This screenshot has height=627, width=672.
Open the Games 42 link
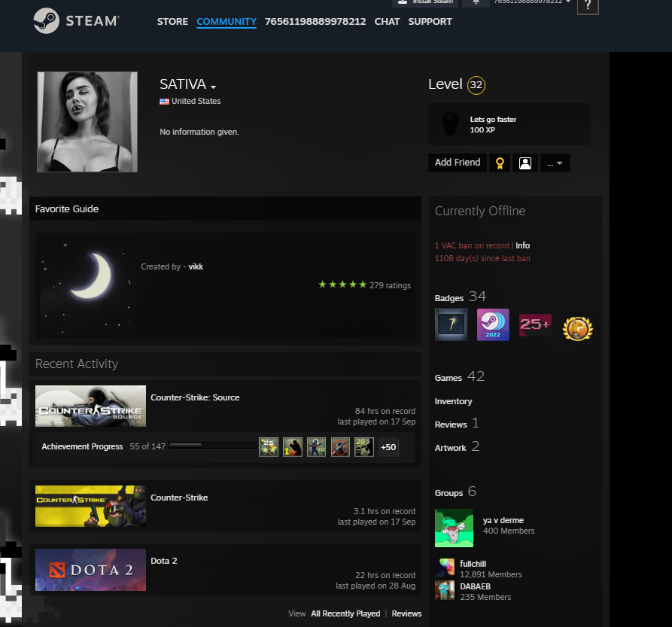(x=460, y=376)
